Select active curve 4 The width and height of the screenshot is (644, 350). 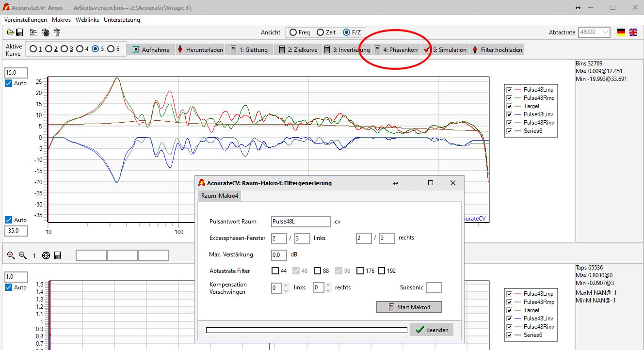[x=80, y=49]
